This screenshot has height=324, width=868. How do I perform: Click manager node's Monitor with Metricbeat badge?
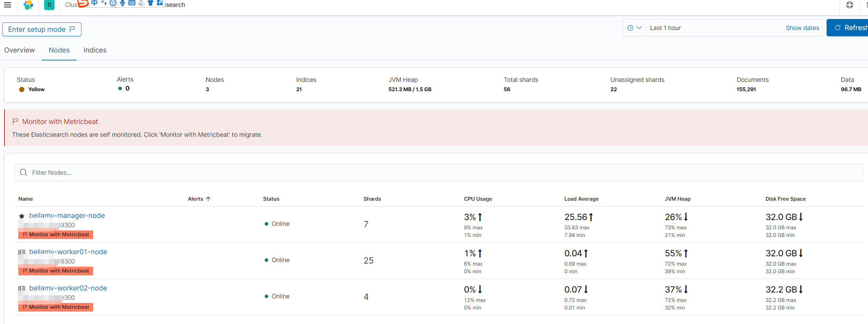(x=56, y=235)
